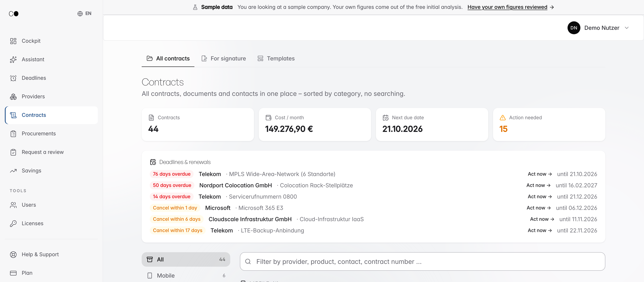Click the Request a review clipboard-check icon
The height and width of the screenshot is (282, 644).
[13, 152]
